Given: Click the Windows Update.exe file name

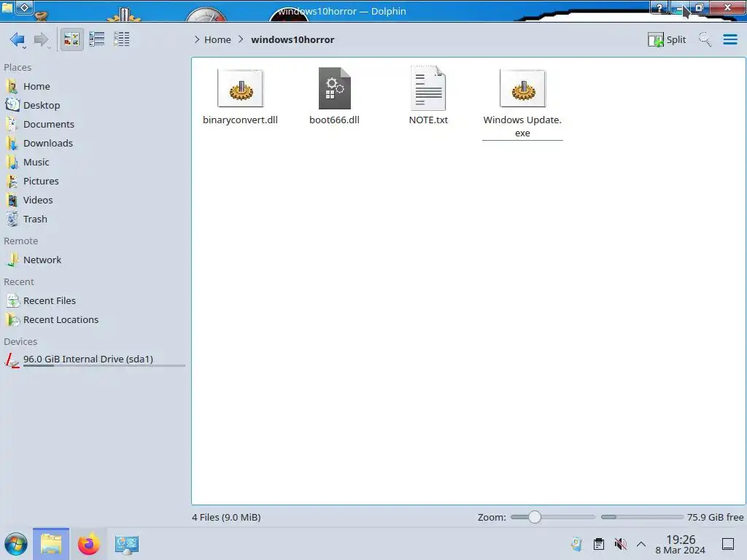Looking at the screenshot, I should 522,127.
